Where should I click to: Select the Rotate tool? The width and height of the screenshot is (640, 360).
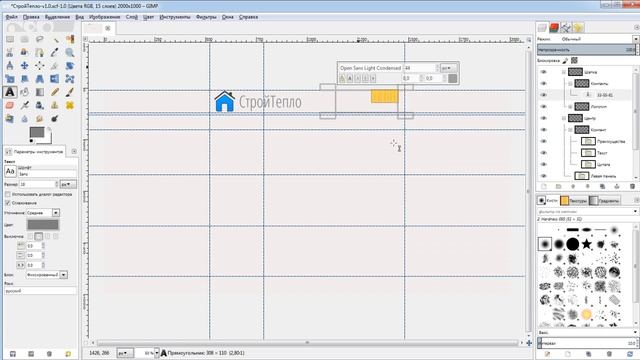[70, 65]
